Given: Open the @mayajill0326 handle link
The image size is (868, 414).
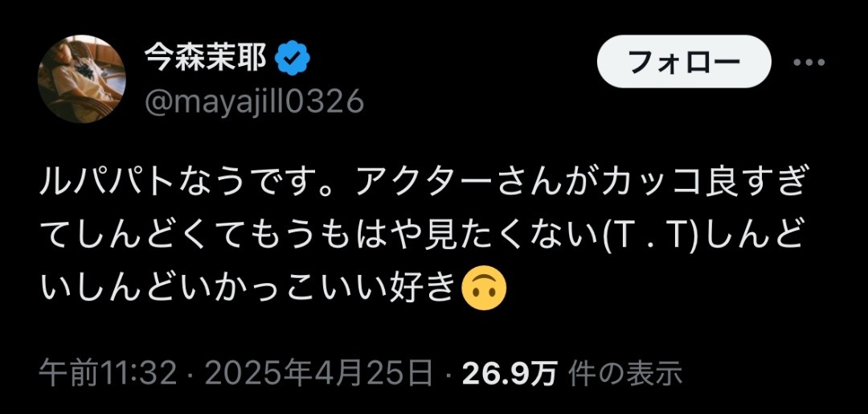Looking at the screenshot, I should (x=254, y=102).
